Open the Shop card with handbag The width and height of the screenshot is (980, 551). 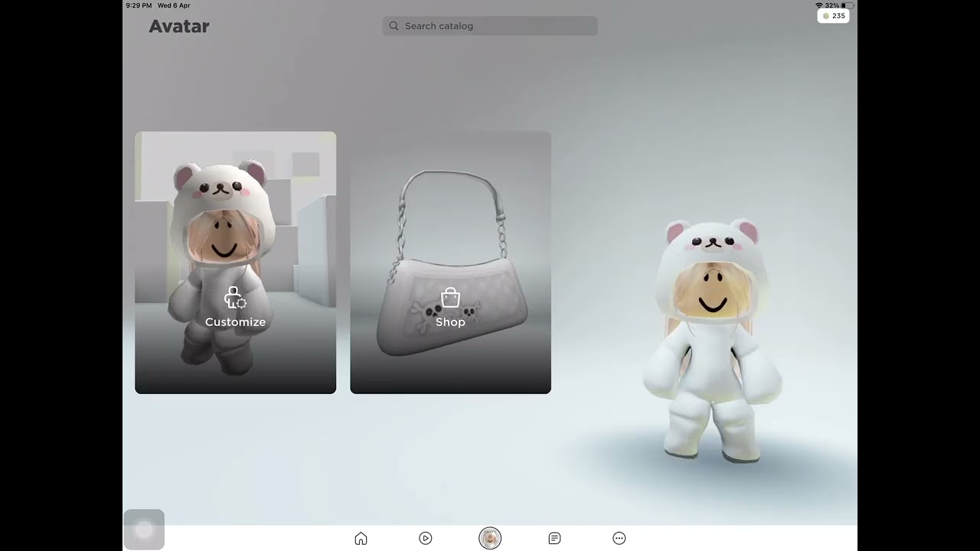[x=450, y=262]
